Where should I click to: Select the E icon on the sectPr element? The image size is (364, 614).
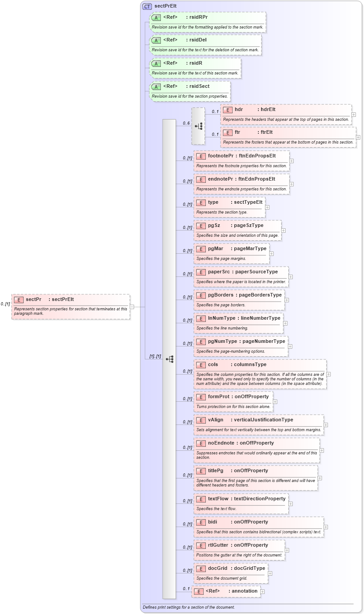click(x=18, y=299)
